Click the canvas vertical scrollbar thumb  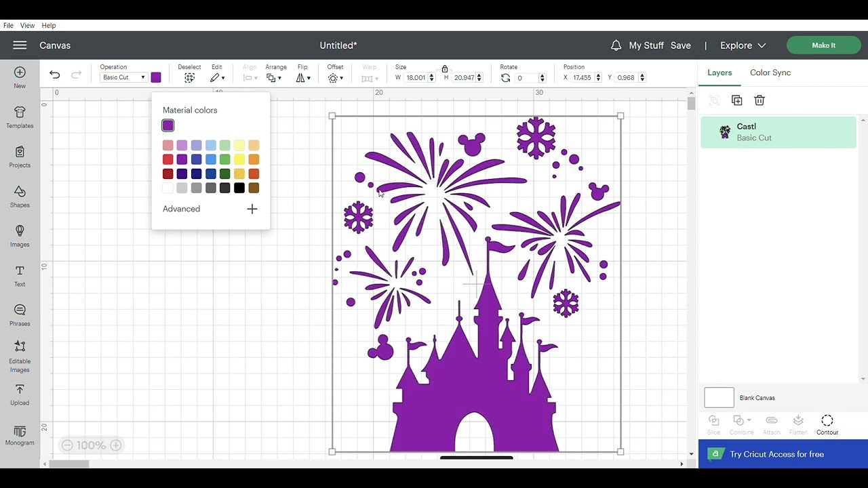(x=691, y=104)
